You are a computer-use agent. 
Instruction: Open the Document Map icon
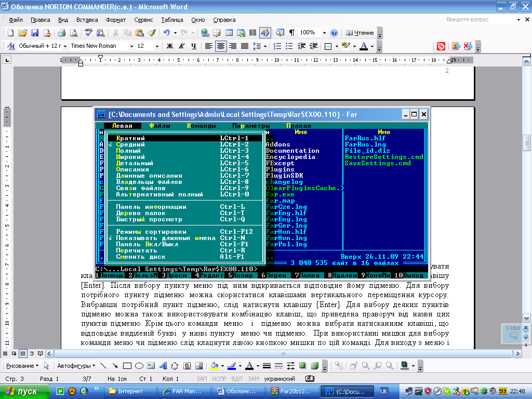coord(280,33)
